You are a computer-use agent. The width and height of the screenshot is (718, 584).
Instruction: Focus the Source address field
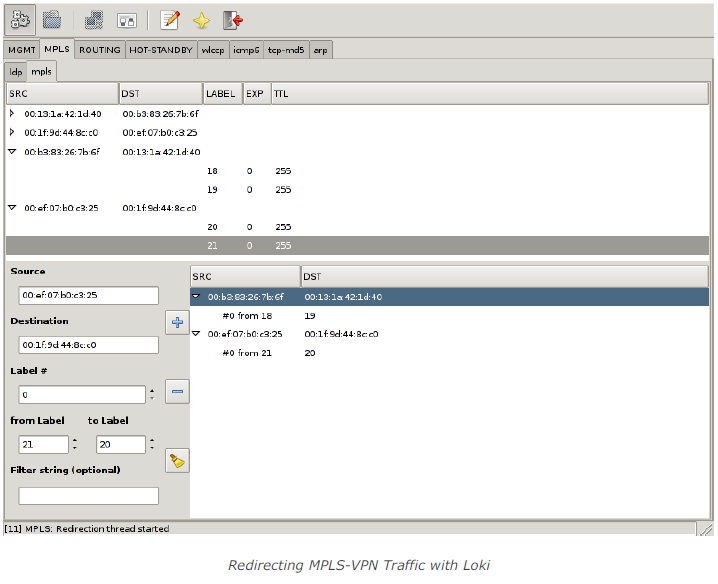click(x=88, y=295)
